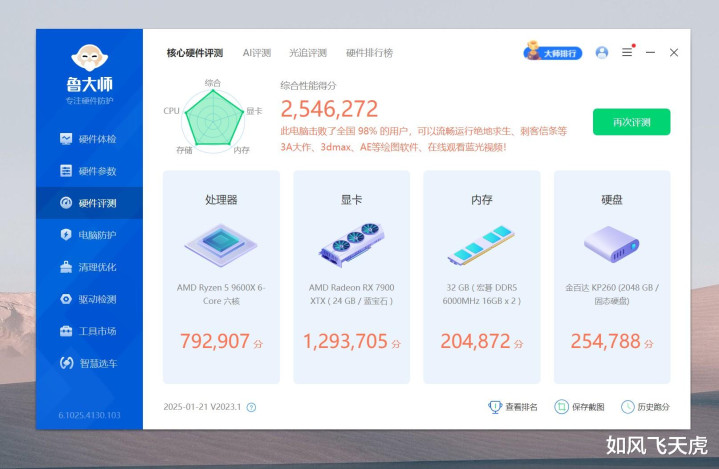Image resolution: width=719 pixels, height=469 pixels.
Task: Click the processor chip illustration
Action: click(221, 245)
